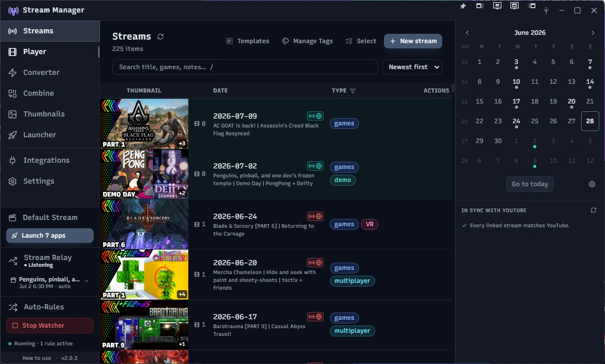The height and width of the screenshot is (364, 605).
Task: Select June 3 in calendar
Action: coord(516,62)
